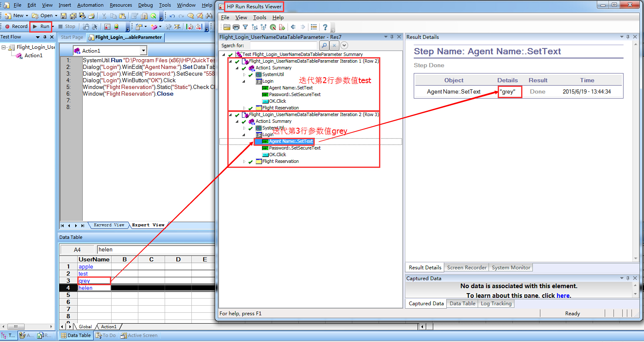Image resolution: width=644 pixels, height=342 pixels.
Task: Select OK.Click step in Iteration 2
Action: click(x=277, y=155)
